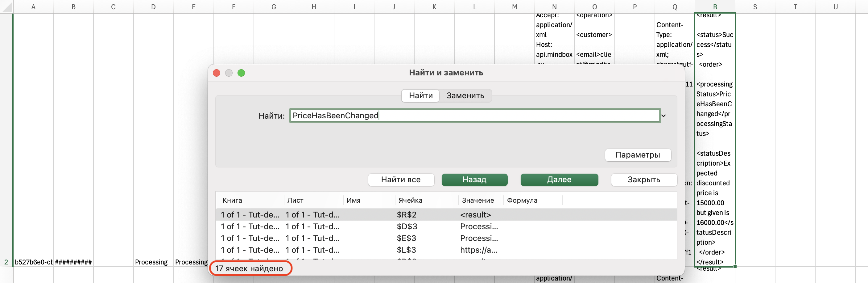Select column O header
This screenshot has width=868, height=283.
click(594, 7)
